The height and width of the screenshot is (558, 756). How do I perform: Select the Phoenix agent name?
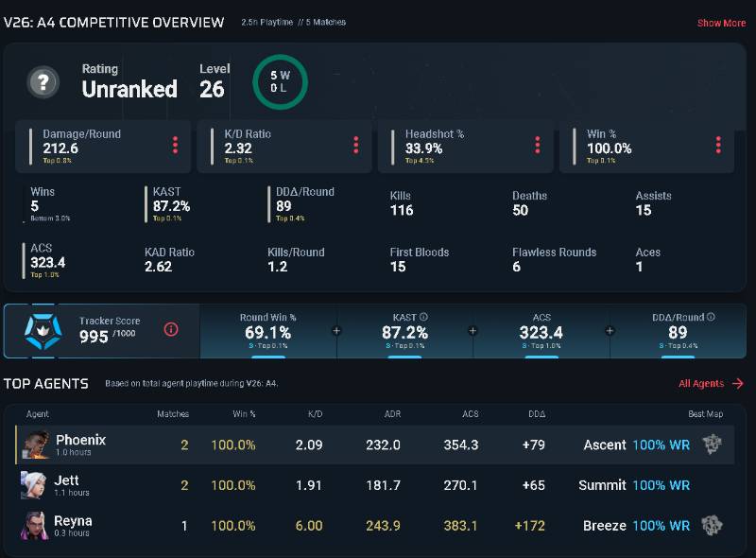coord(80,440)
